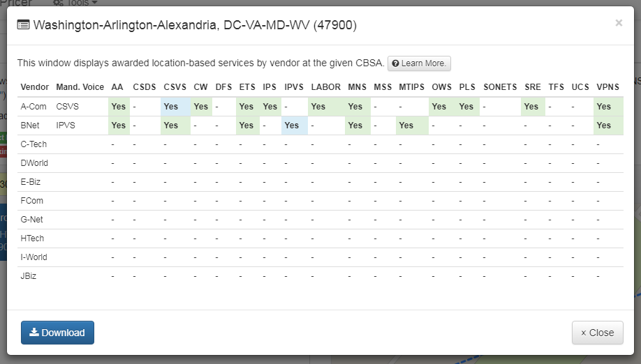Select the Mand. Voice column header
This screenshot has width=641, height=364.
(x=80, y=87)
